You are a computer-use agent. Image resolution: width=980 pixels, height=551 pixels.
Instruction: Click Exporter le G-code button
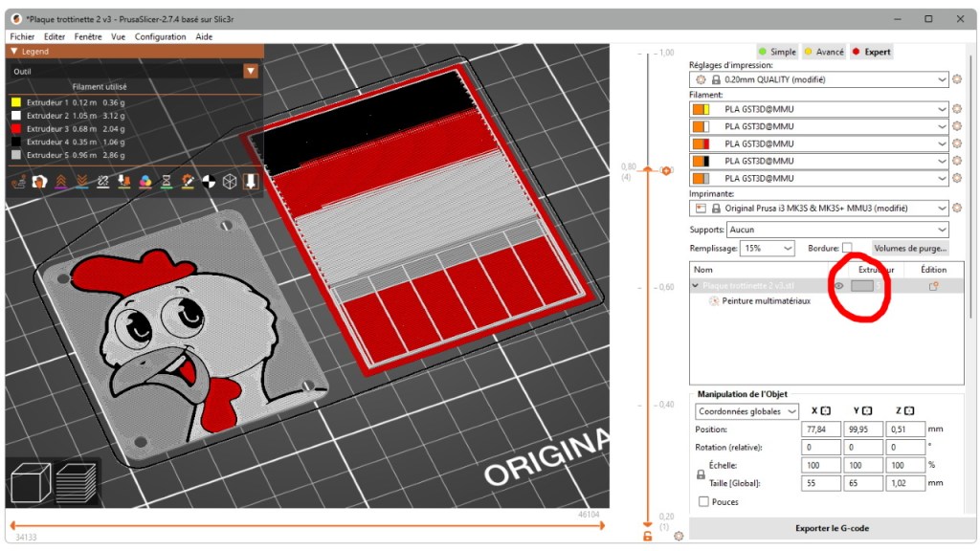point(831,528)
